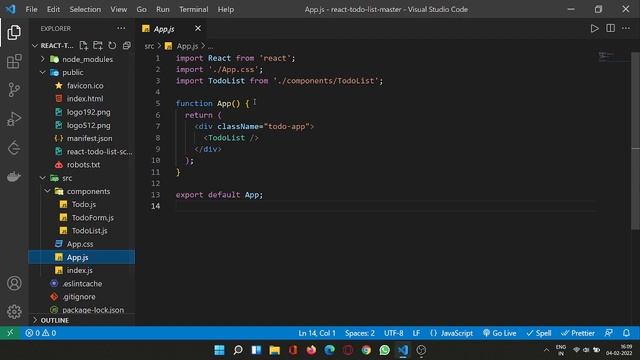
Task: Open the Edit menu
Action: point(53,9)
